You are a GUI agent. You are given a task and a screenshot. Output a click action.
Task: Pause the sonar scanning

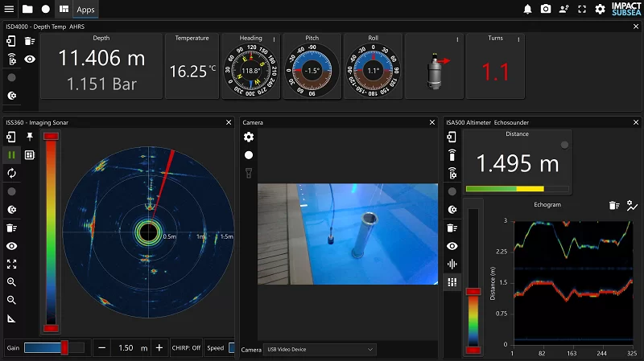11,154
